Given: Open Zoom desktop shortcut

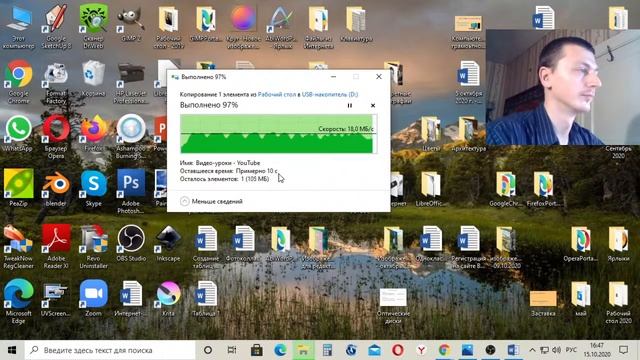Looking at the screenshot, I should click(93, 298).
